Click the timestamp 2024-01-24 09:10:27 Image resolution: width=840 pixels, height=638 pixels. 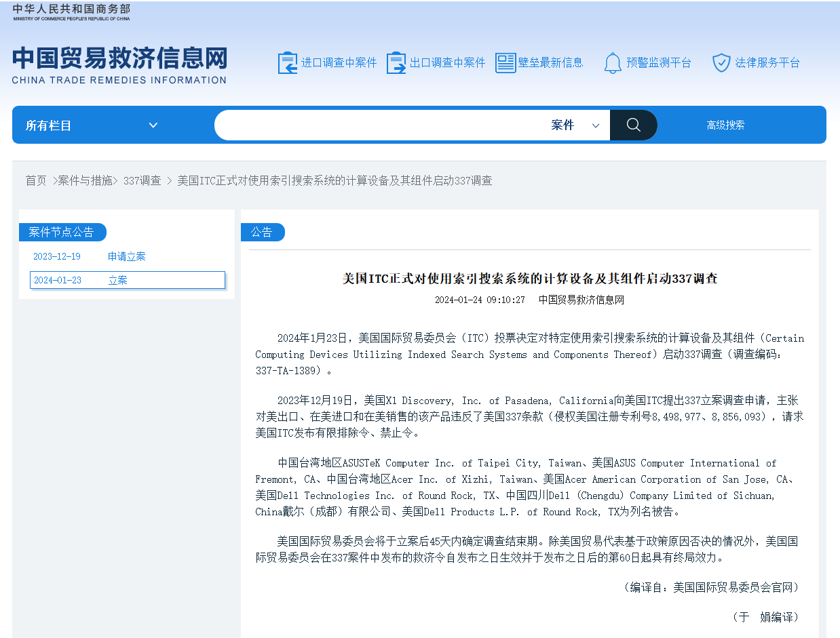[x=480, y=300]
